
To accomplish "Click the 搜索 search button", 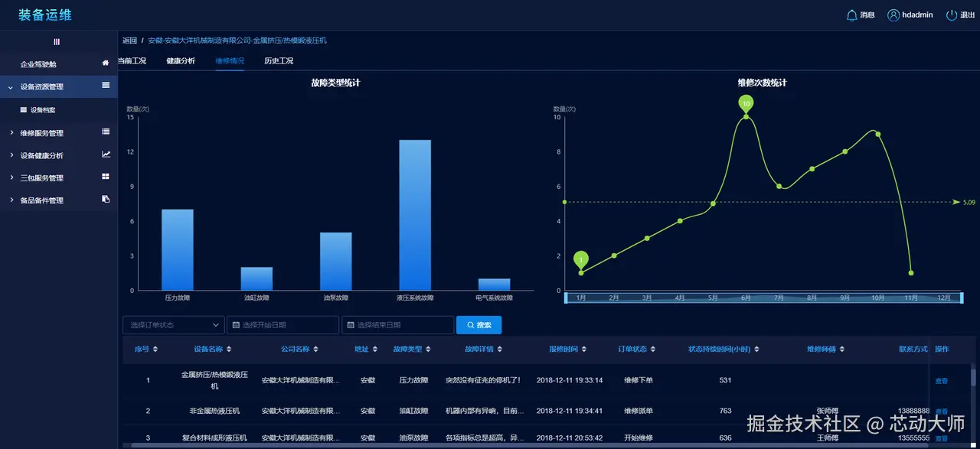I will 479,325.
